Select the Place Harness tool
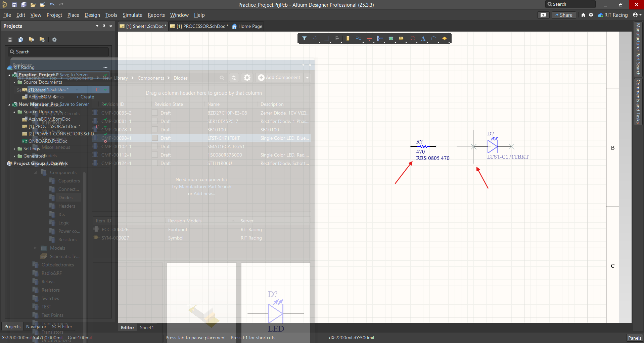The image size is (644, 343). (x=380, y=38)
